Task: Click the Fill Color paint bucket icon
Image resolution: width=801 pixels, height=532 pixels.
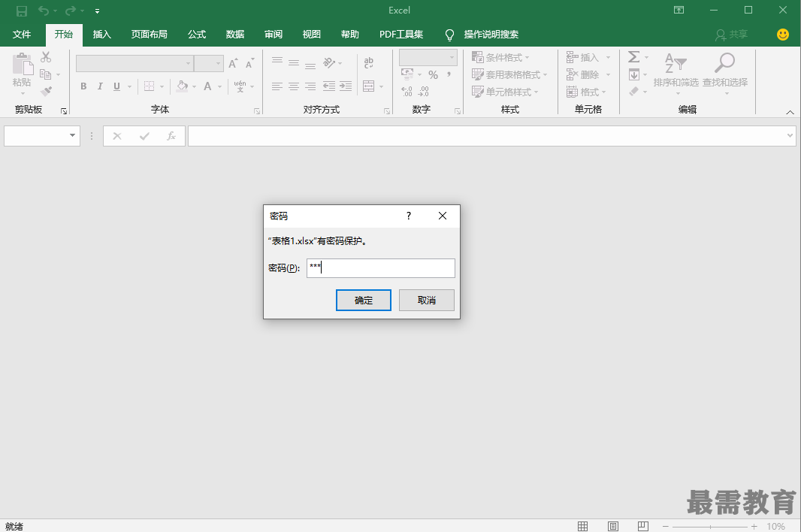Action: 182,86
